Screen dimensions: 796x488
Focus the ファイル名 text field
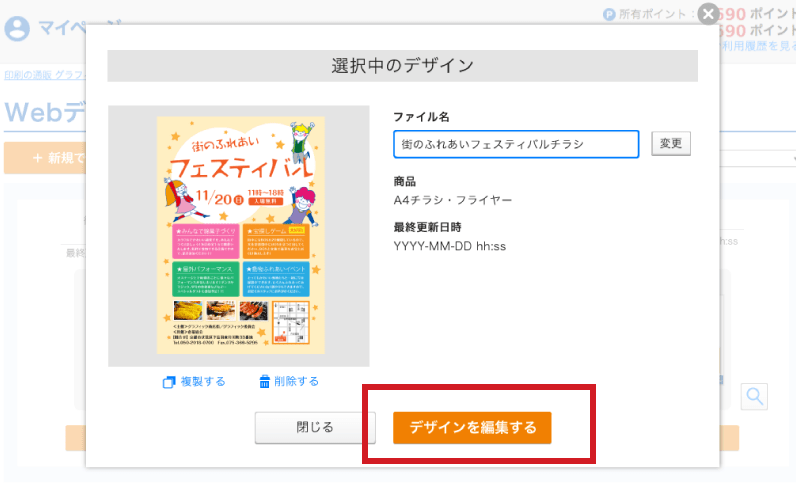(x=516, y=144)
